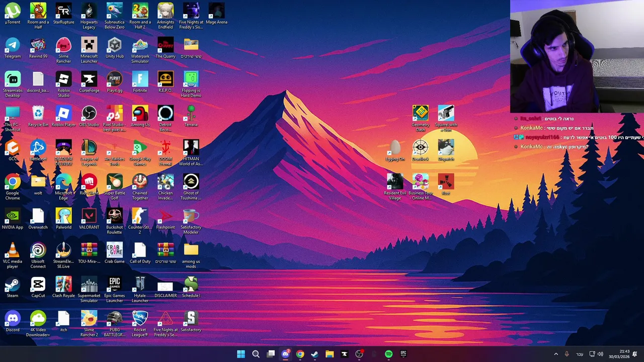Select the Squirrel with a Gun icon
The width and height of the screenshot is (644, 362).
(x=446, y=119)
